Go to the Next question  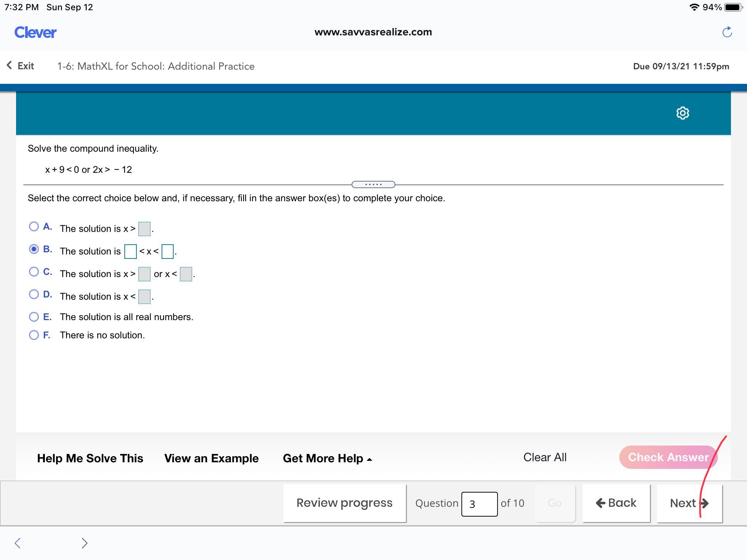click(689, 503)
